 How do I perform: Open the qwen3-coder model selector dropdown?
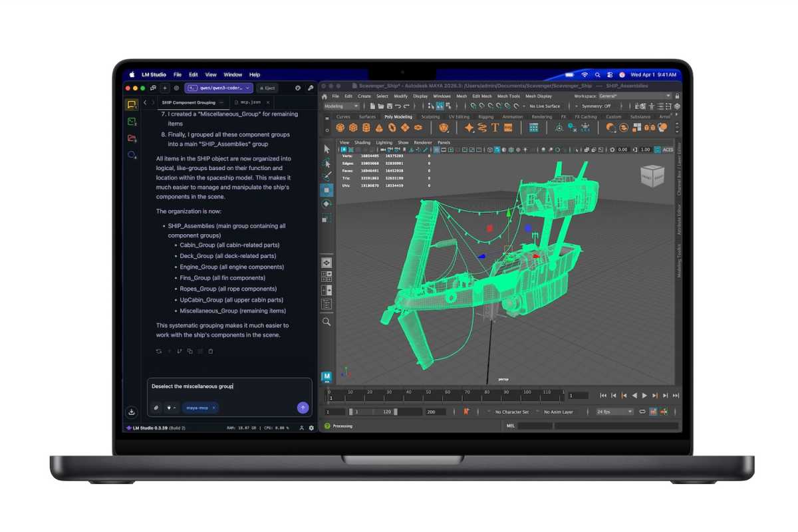tap(218, 88)
